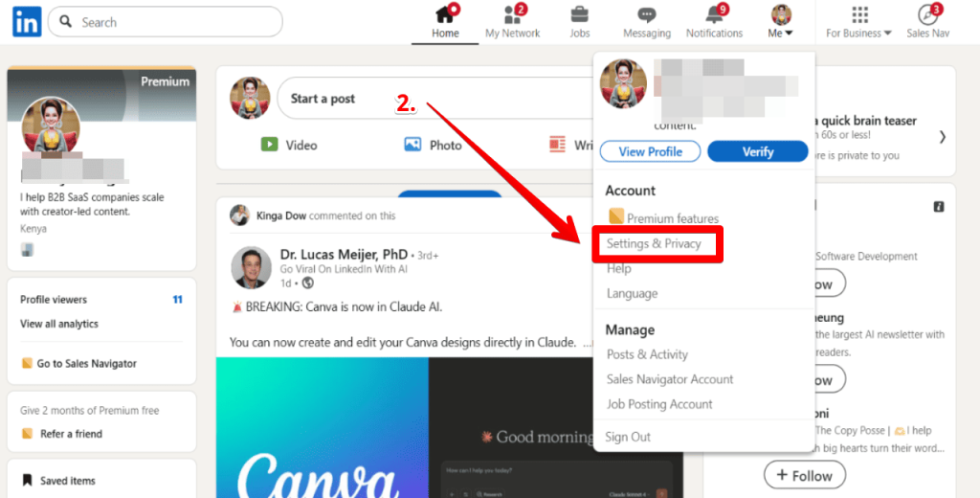The width and height of the screenshot is (980, 498).
Task: Click the For Business grid icon
Action: point(860,14)
